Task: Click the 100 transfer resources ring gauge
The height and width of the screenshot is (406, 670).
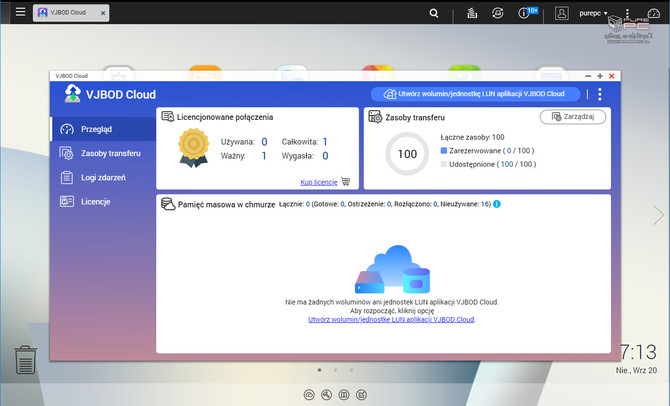Action: pyautogui.click(x=407, y=154)
